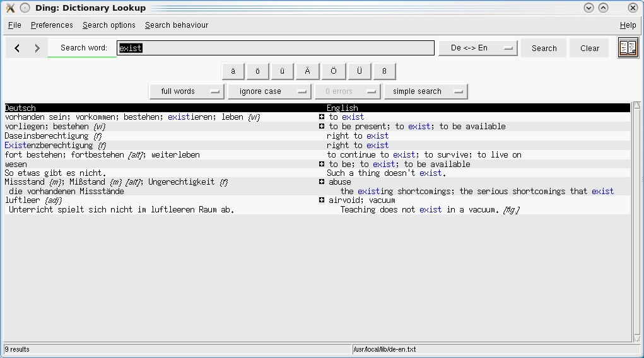Open the window menu X icon

click(10, 8)
